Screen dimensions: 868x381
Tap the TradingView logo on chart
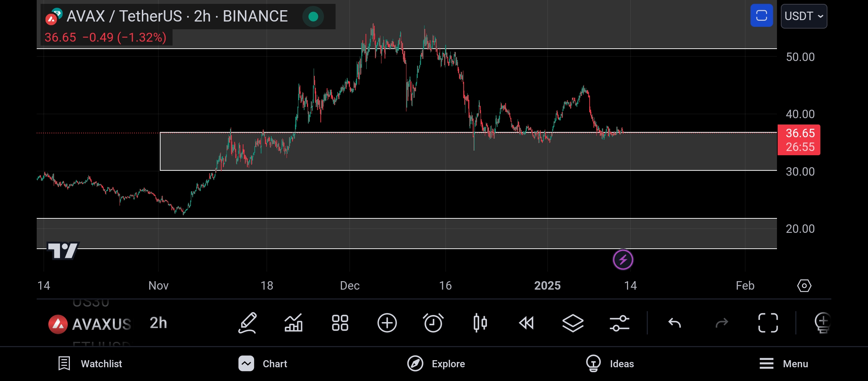tap(63, 251)
